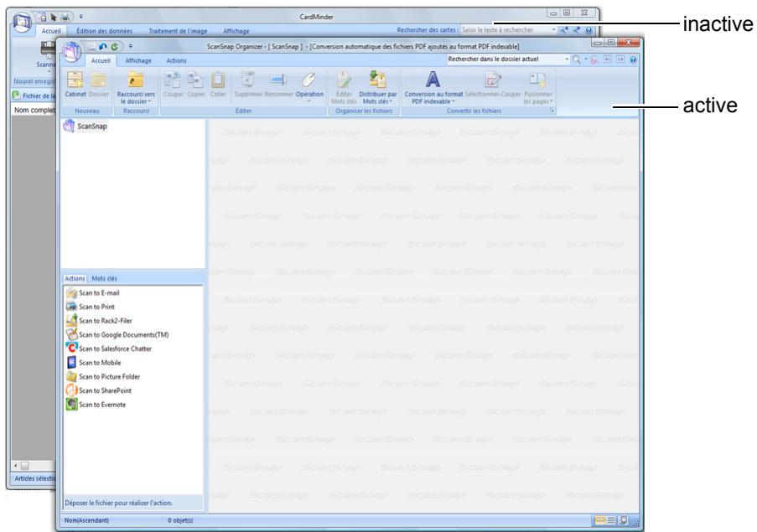Open the Raccourci vers le dossier dropdown
Image resolution: width=757 pixels, height=532 pixels.
point(136,98)
